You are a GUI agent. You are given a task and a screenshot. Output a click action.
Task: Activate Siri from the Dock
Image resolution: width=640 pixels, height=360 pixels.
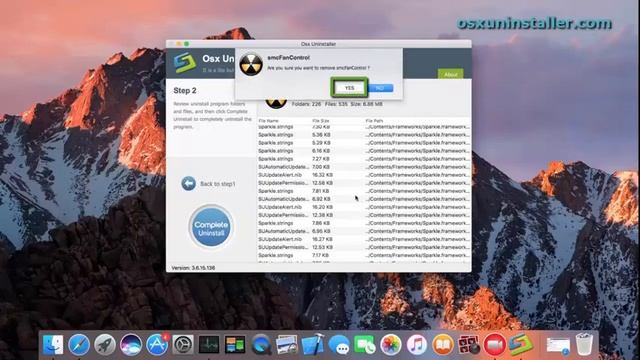tap(131, 345)
